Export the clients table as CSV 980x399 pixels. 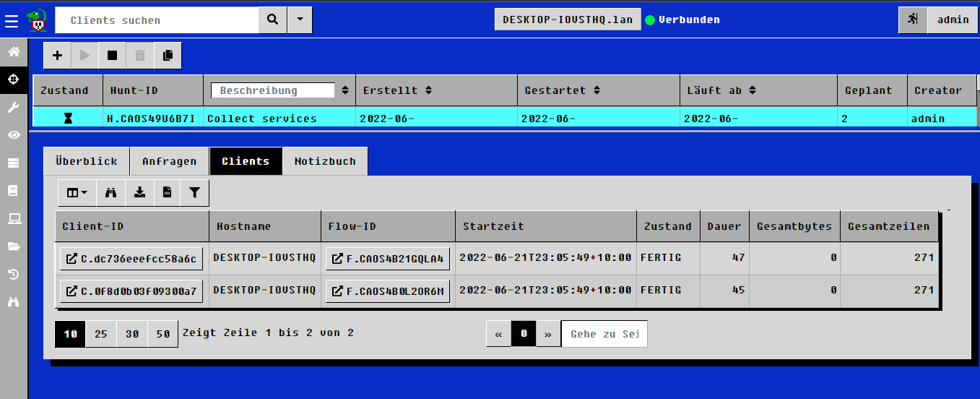[x=167, y=193]
